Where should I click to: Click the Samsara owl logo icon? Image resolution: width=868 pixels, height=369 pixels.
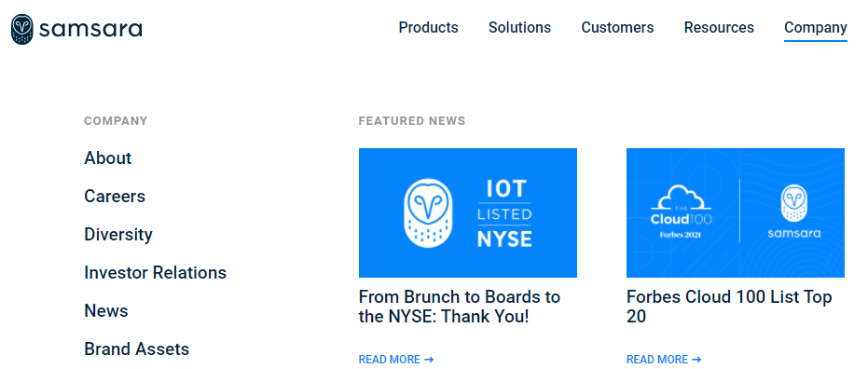coord(22,29)
